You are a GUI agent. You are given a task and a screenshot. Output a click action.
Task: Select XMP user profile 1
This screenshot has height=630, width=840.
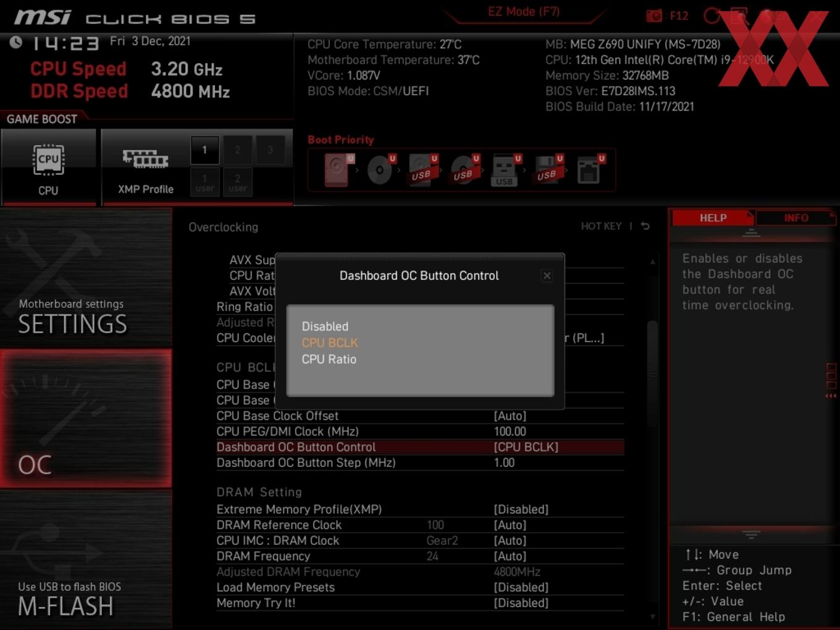204,182
